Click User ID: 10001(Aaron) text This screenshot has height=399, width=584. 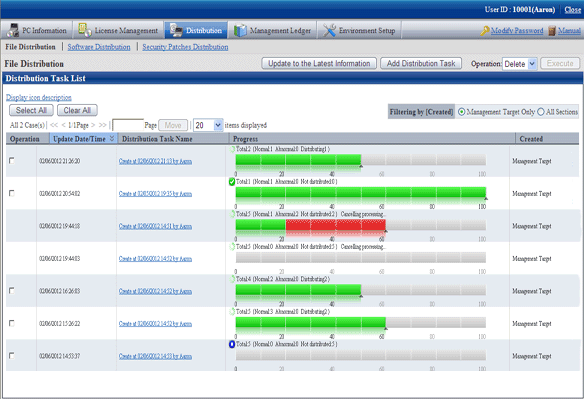[x=520, y=10]
